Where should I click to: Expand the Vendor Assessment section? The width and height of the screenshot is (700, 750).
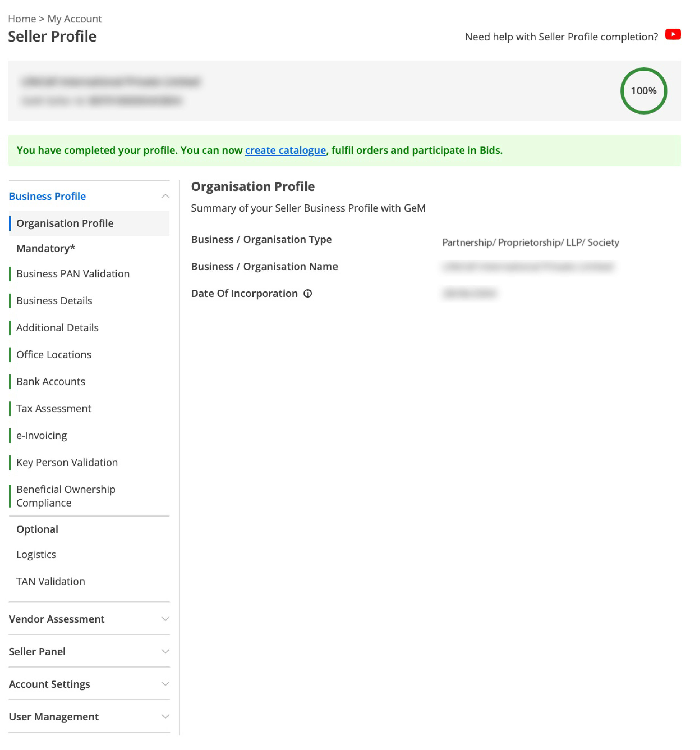coord(89,619)
